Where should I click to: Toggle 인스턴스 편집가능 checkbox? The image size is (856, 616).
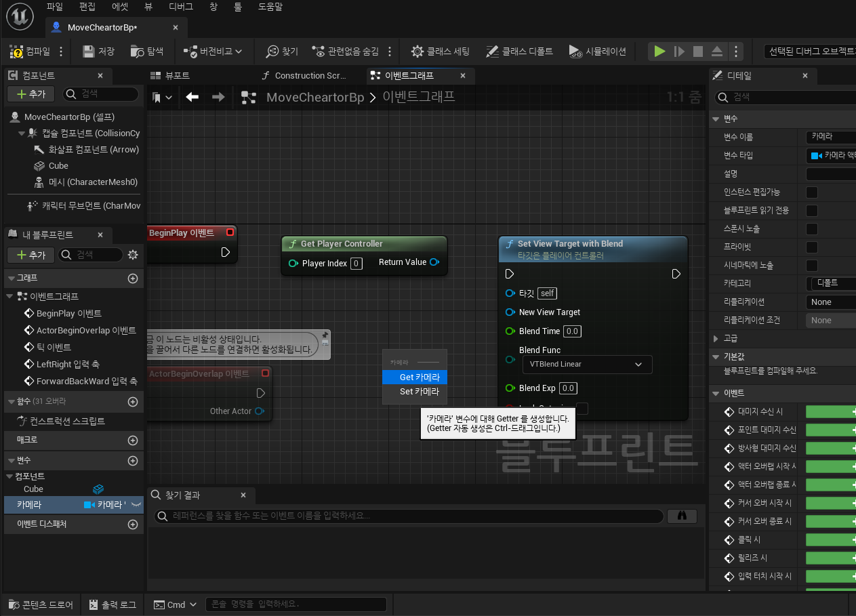pos(811,192)
